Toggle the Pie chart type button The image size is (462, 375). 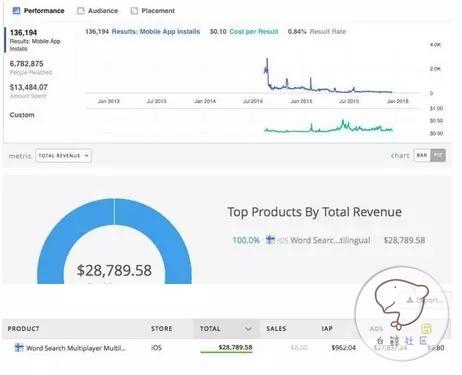tap(438, 155)
